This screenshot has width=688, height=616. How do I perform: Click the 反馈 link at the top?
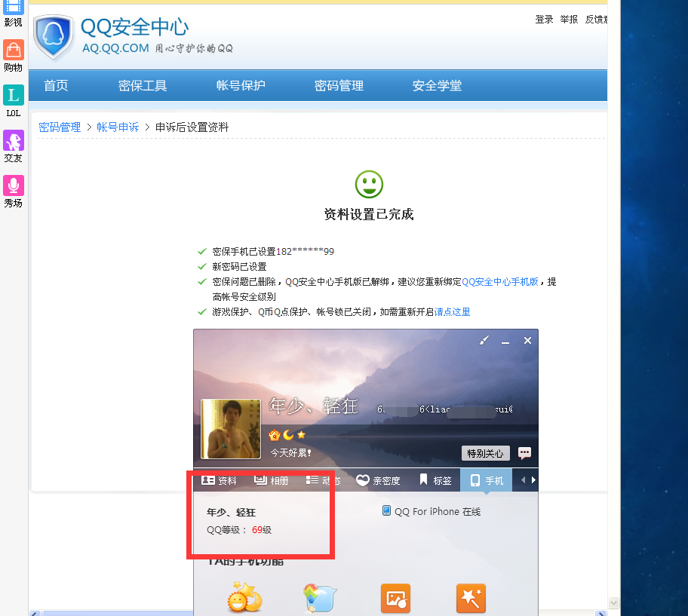click(x=596, y=20)
